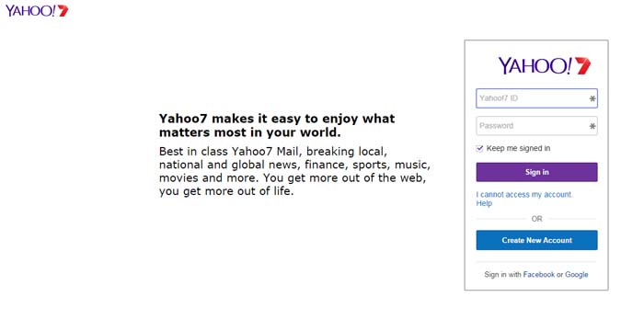Click the 'Best in class Yahoo7 Mail' paragraph

(x=294, y=171)
